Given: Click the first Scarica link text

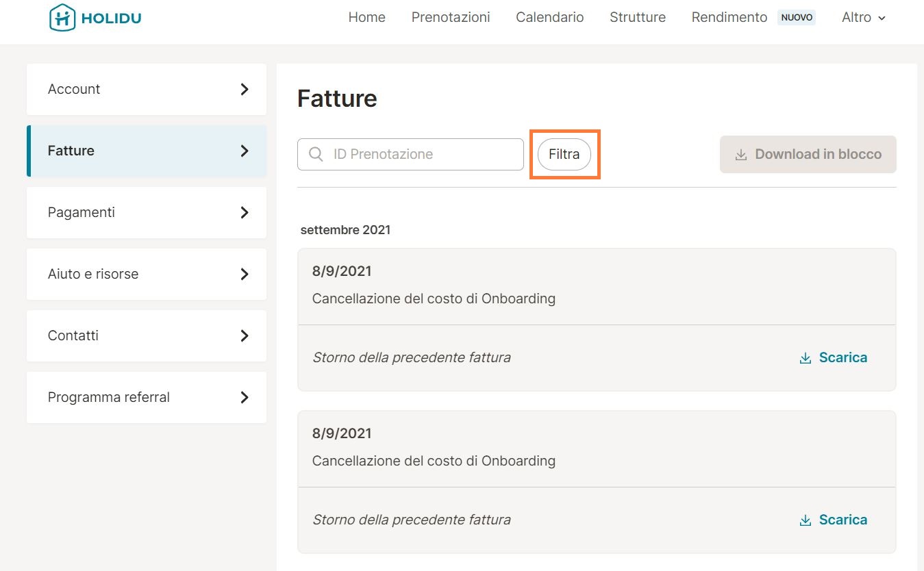Looking at the screenshot, I should [x=842, y=357].
